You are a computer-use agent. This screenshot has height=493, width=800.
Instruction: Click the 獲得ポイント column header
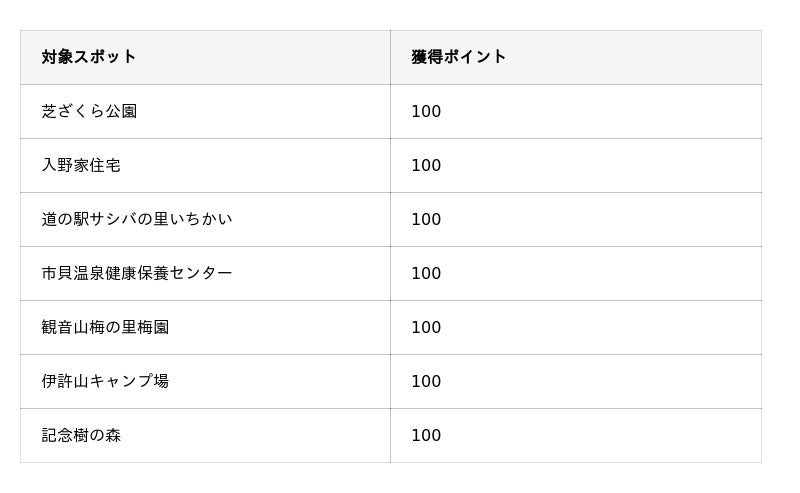click(576, 57)
